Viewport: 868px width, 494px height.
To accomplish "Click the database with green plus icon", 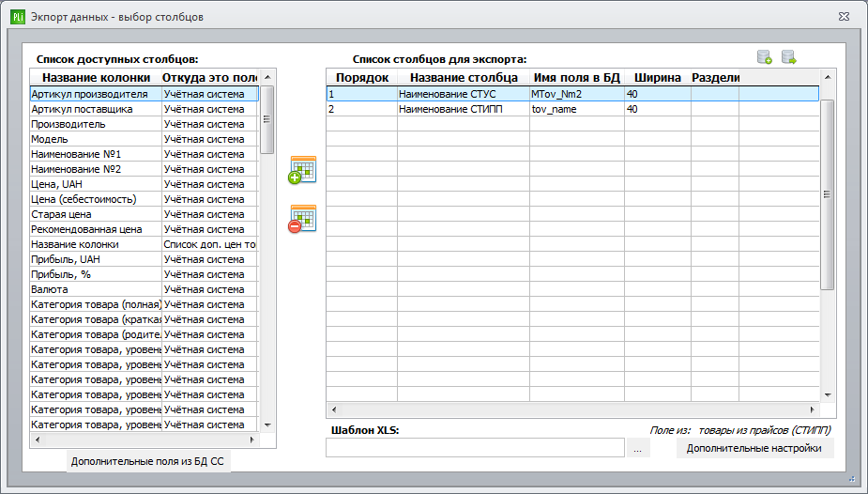I will [765, 57].
